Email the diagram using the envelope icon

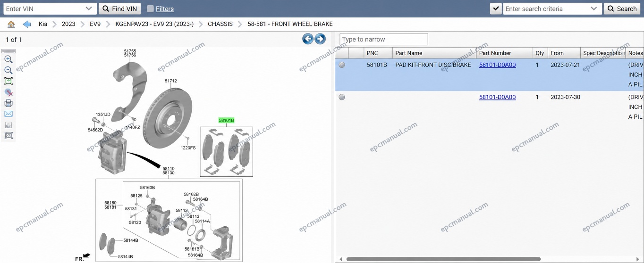(x=8, y=114)
